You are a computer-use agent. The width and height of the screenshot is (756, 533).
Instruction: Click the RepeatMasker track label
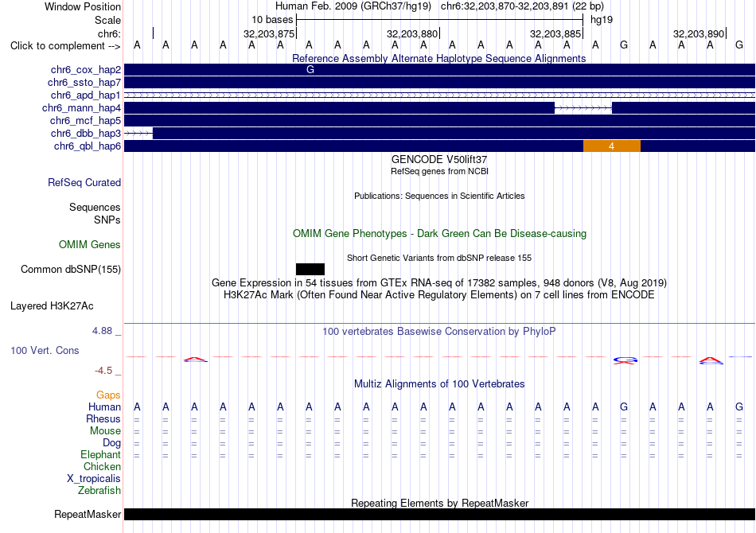[x=88, y=515]
